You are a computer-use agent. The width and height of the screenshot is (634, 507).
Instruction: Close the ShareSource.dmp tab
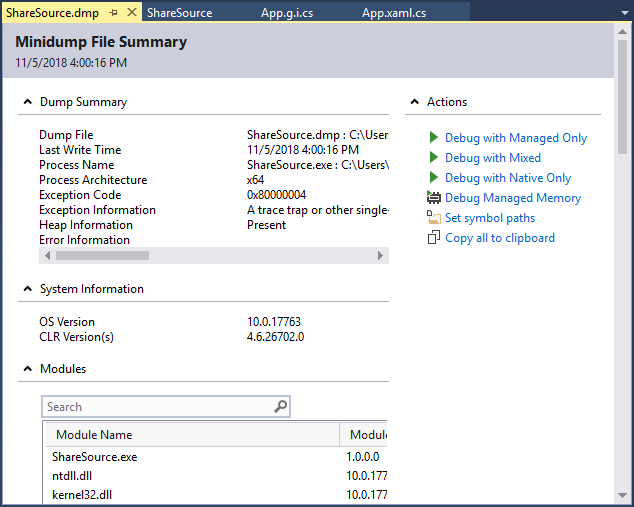(x=132, y=13)
